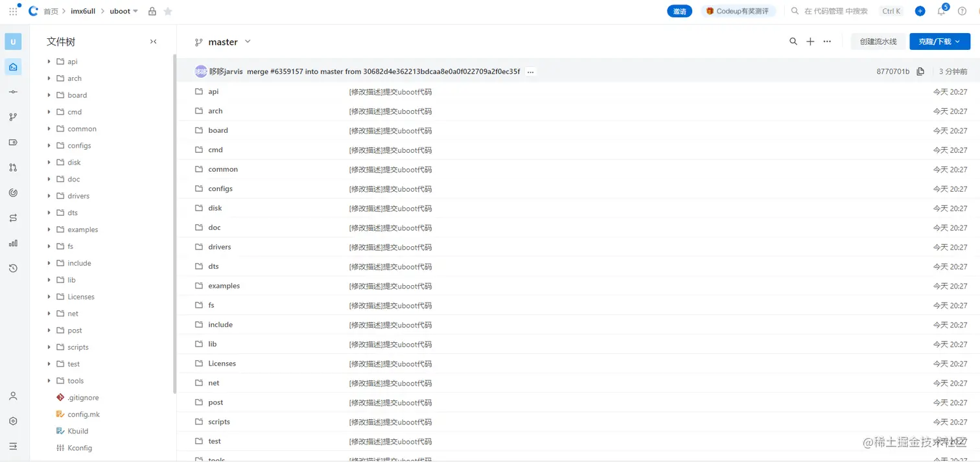Viewport: 980px width, 462px height.
Task: Open the notifications bell
Action: [941, 11]
